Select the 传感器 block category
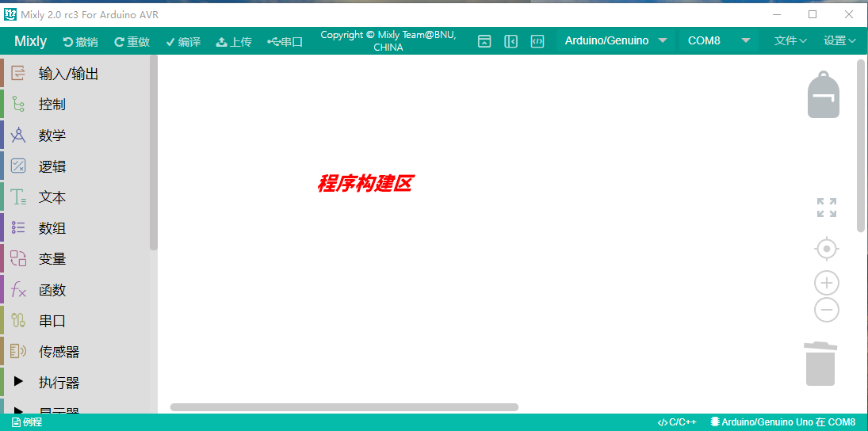 click(x=59, y=352)
